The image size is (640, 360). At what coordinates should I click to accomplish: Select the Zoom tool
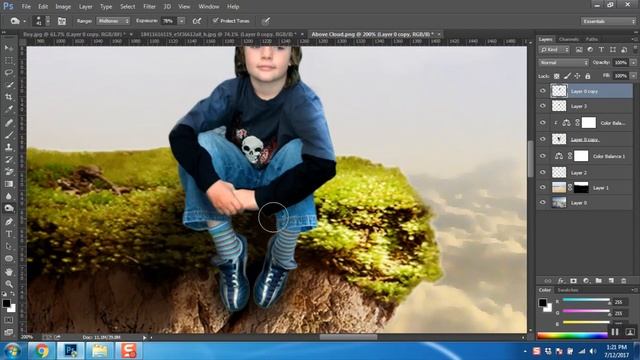9,284
